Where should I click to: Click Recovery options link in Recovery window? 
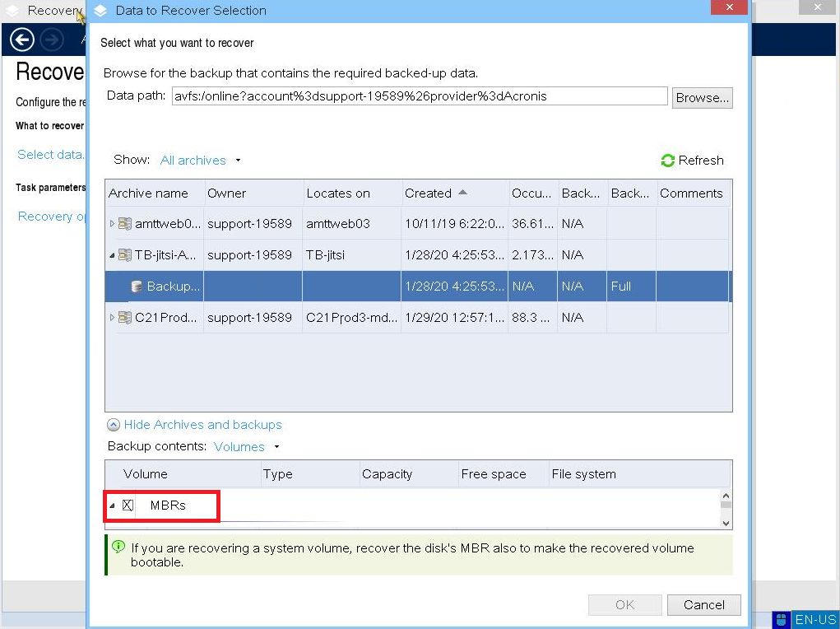pyautogui.click(x=52, y=217)
